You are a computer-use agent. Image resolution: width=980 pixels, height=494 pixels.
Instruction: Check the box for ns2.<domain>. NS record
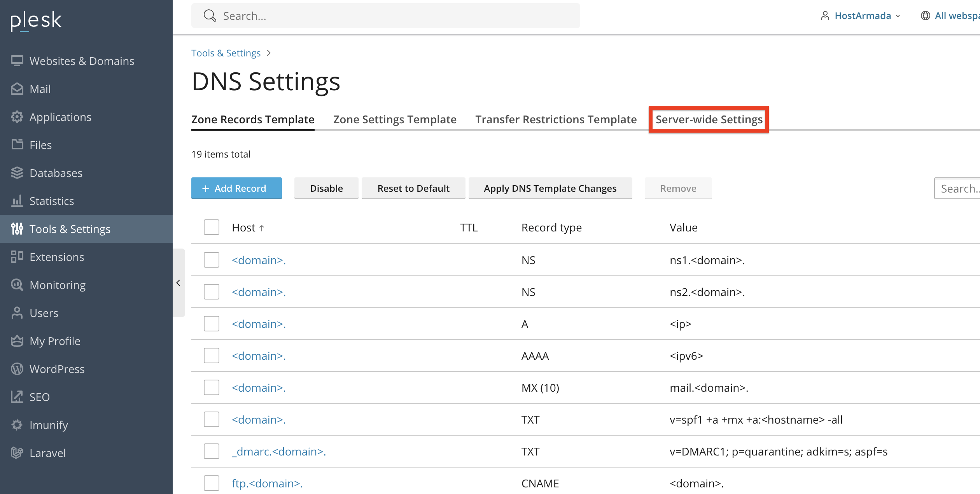[212, 292]
